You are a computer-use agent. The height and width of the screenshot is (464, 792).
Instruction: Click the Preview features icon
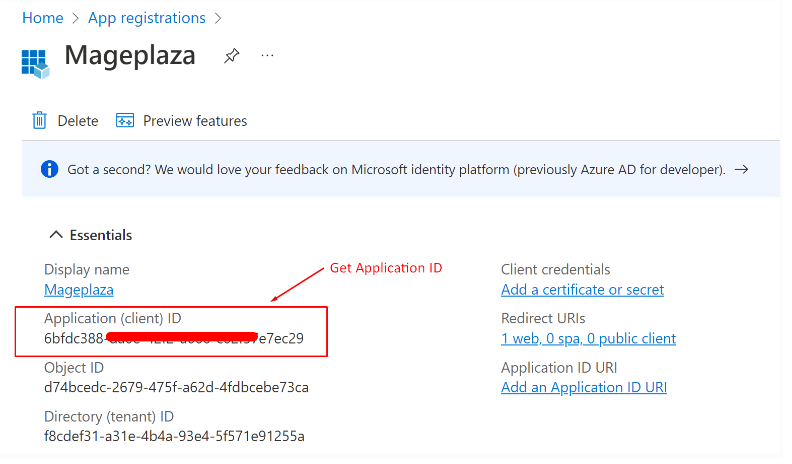[x=125, y=121]
